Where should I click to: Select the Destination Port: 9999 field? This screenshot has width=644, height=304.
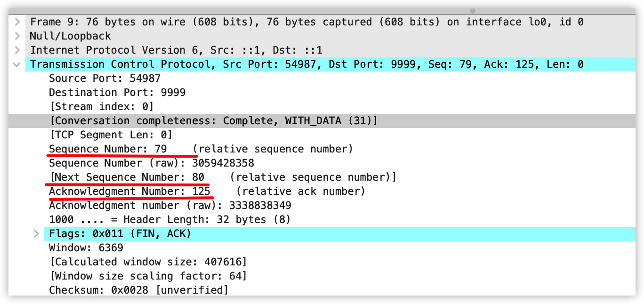pos(117,93)
